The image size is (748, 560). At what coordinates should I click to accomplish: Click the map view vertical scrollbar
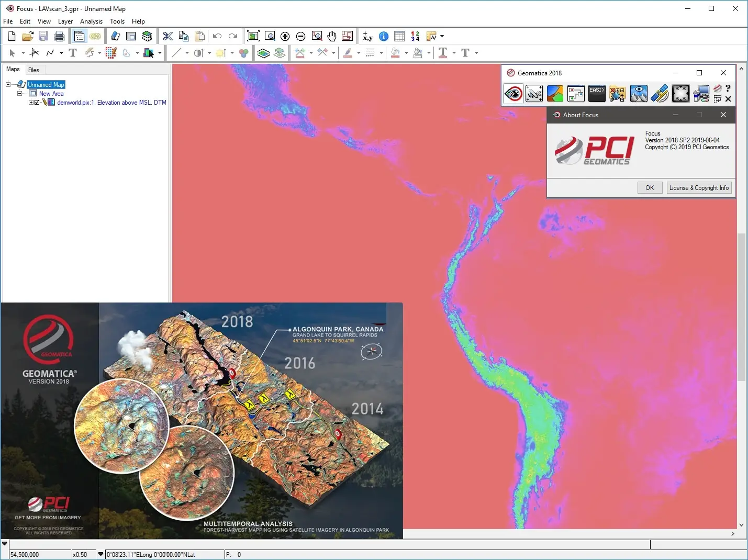[741, 307]
